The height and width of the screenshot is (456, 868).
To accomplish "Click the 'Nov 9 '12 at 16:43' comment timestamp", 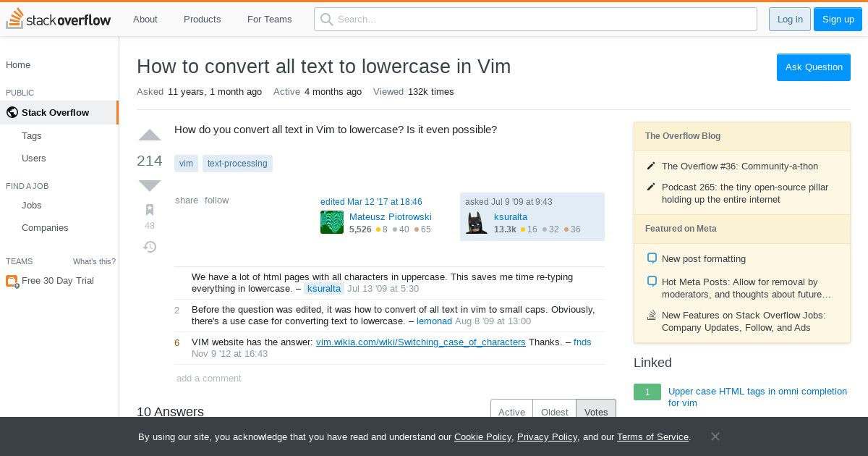I will click(x=230, y=354).
